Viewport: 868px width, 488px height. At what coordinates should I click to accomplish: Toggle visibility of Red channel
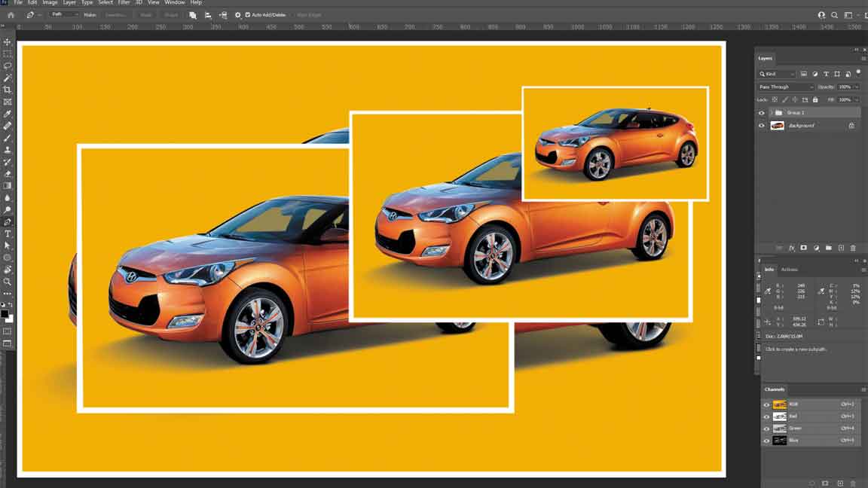[767, 416]
